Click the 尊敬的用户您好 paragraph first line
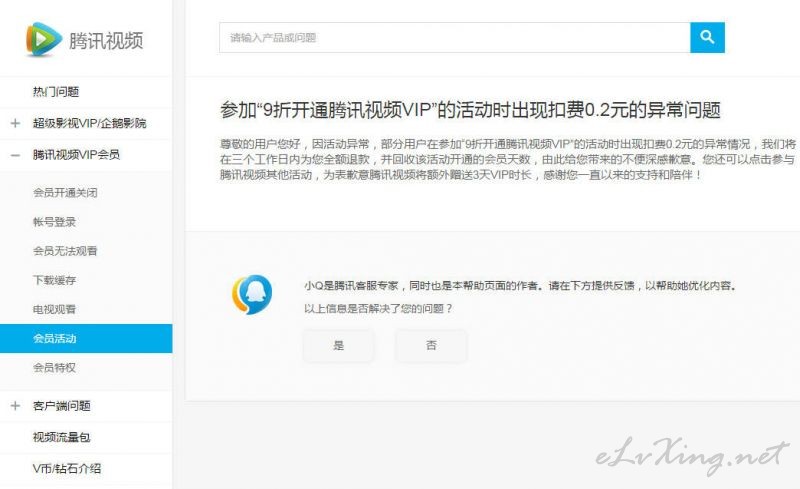The height and width of the screenshot is (489, 800). [508, 144]
